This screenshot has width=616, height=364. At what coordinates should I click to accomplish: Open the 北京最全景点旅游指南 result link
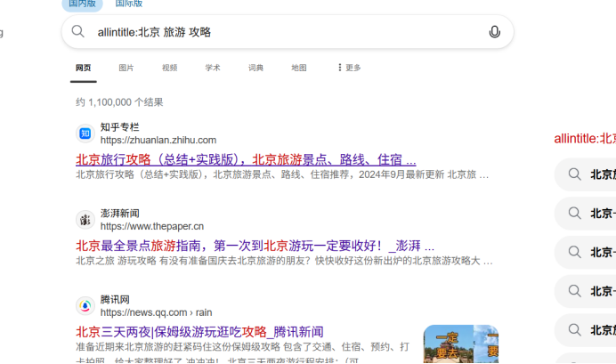pyautogui.click(x=255, y=246)
